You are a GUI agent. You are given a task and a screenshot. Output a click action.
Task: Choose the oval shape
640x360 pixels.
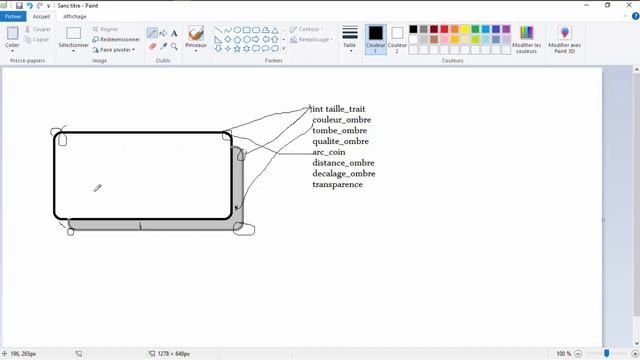(x=237, y=30)
